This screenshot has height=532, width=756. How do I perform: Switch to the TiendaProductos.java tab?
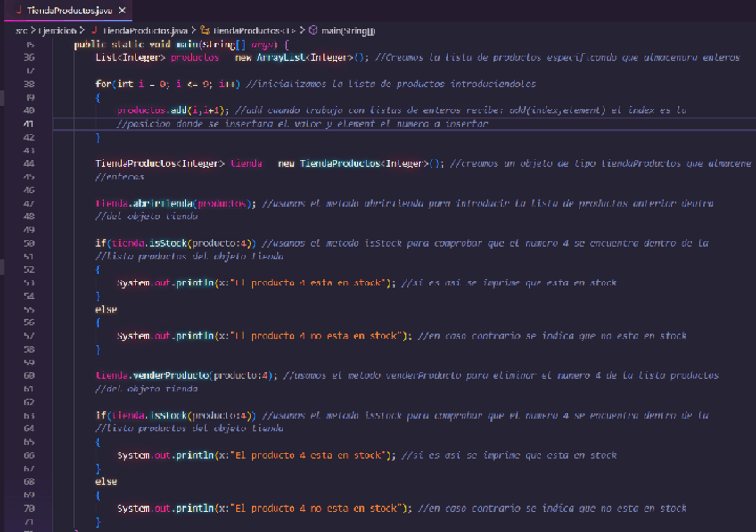(x=69, y=10)
